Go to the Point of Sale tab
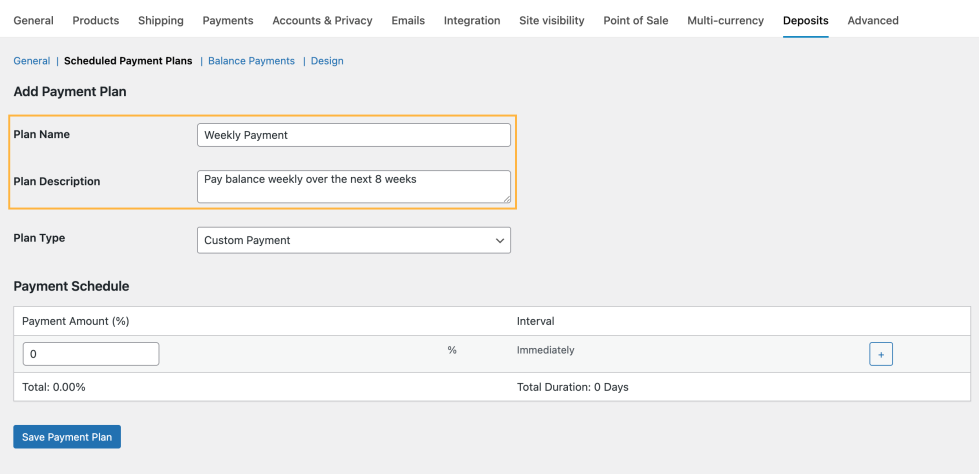Image resolution: width=979 pixels, height=474 pixels. 636,20
